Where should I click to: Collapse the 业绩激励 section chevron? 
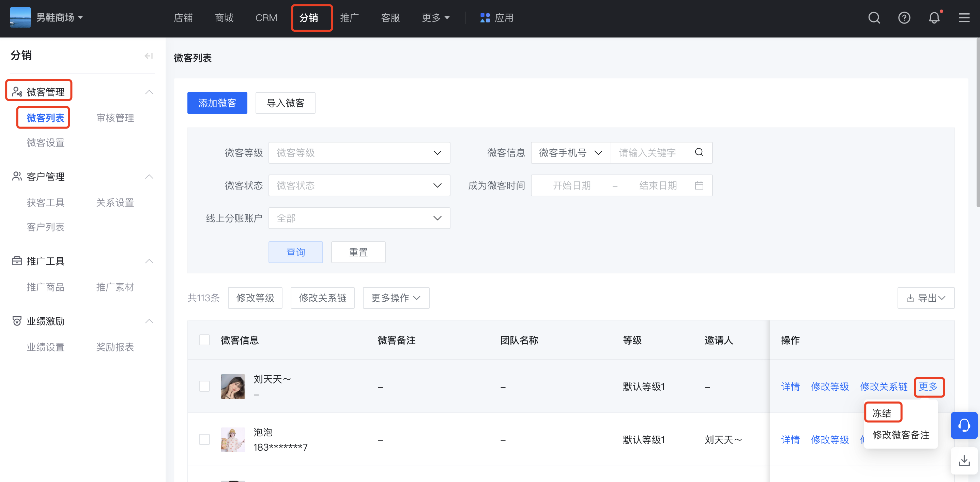[x=149, y=321]
